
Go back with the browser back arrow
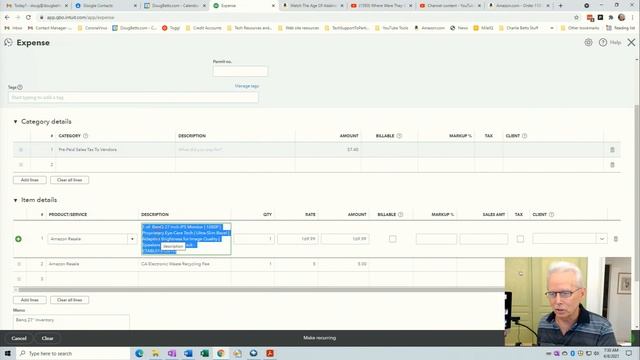(x=7, y=18)
